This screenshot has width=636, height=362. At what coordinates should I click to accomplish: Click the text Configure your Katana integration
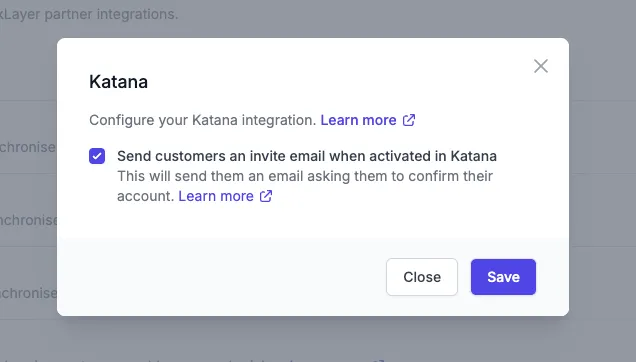pos(202,120)
